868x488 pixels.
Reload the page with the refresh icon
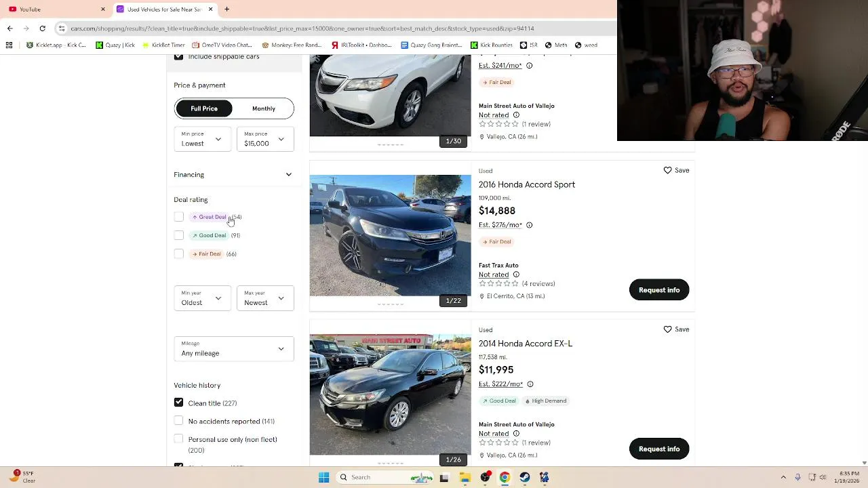tap(42, 28)
